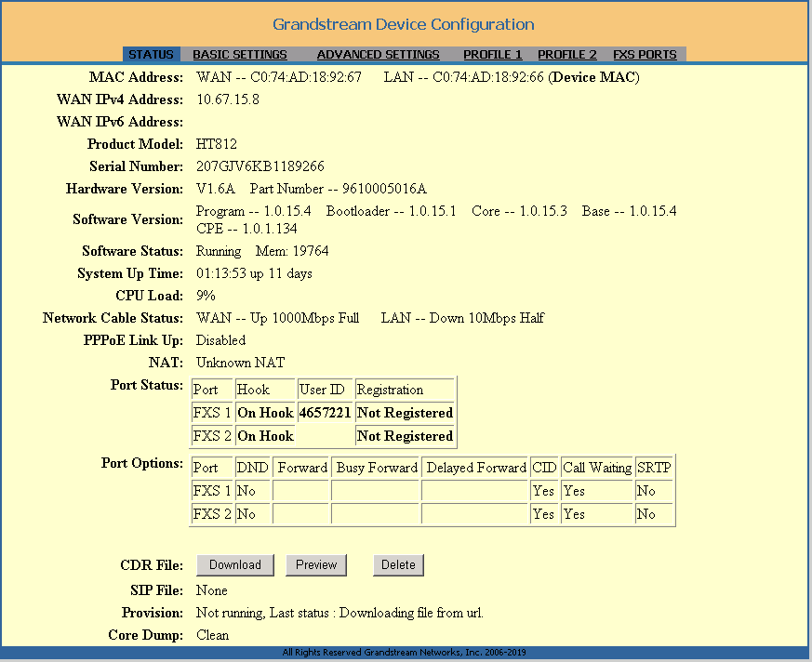Select WAN IPv4 address 10.67.15.8
This screenshot has width=812, height=662.
pyautogui.click(x=228, y=99)
